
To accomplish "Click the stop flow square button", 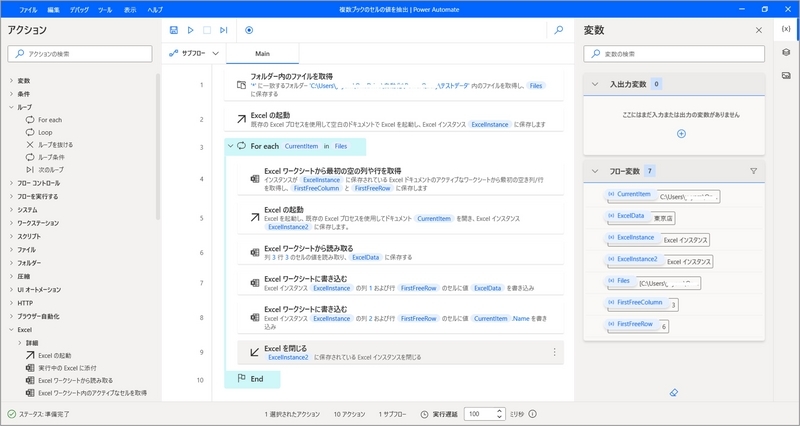I will coord(207,30).
